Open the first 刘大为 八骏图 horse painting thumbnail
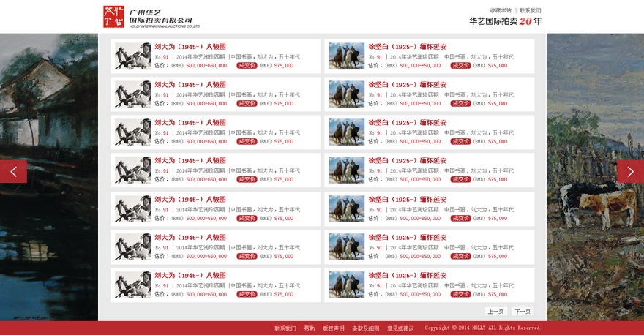 132,56
